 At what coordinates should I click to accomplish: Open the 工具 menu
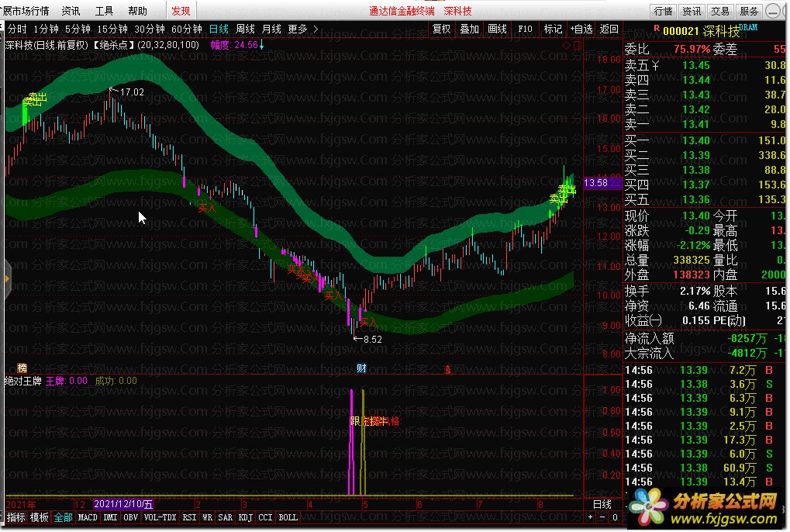tap(105, 11)
